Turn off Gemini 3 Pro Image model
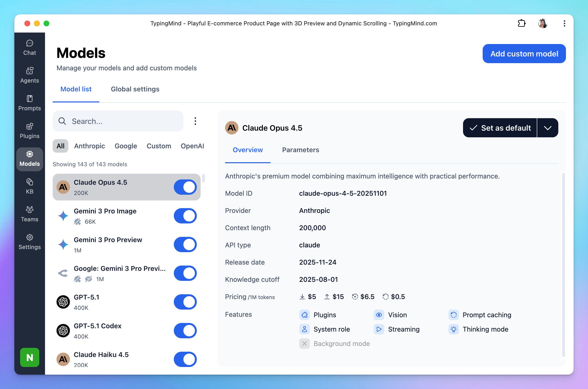Image resolution: width=588 pixels, height=389 pixels. pyautogui.click(x=185, y=216)
